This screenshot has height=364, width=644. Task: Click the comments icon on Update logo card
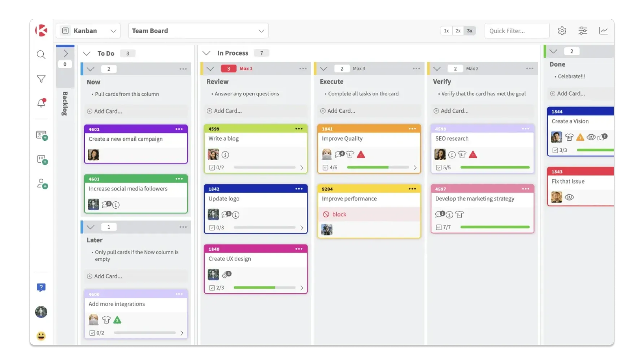tap(226, 214)
